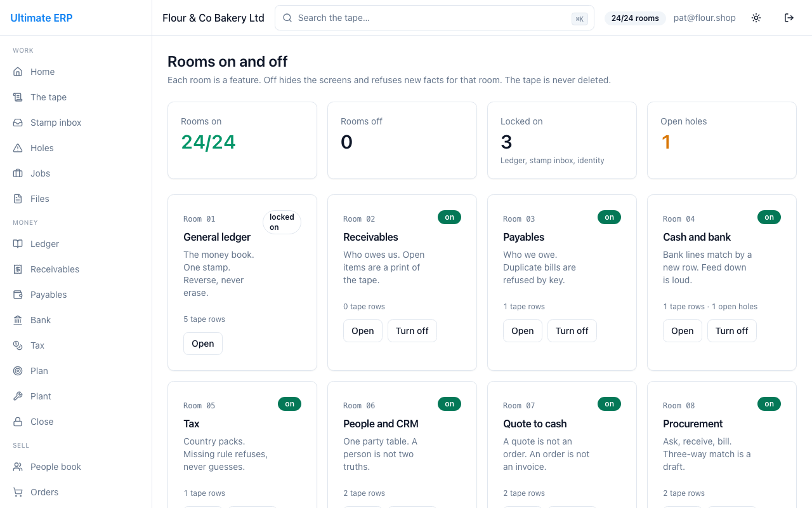Click the Quote to cash title
The width and height of the screenshot is (812, 508).
tap(535, 424)
